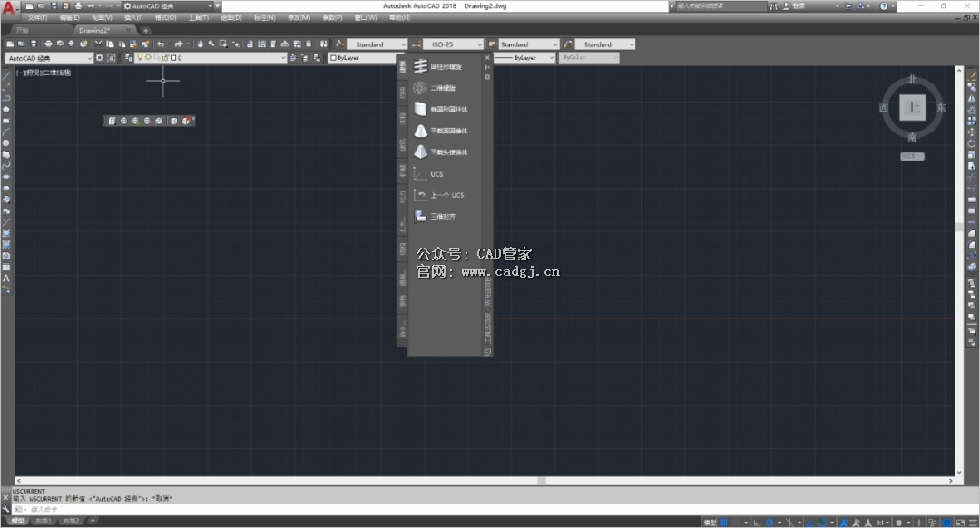Click the new drawing tab plus button
This screenshot has width=980, height=528.
point(145,31)
